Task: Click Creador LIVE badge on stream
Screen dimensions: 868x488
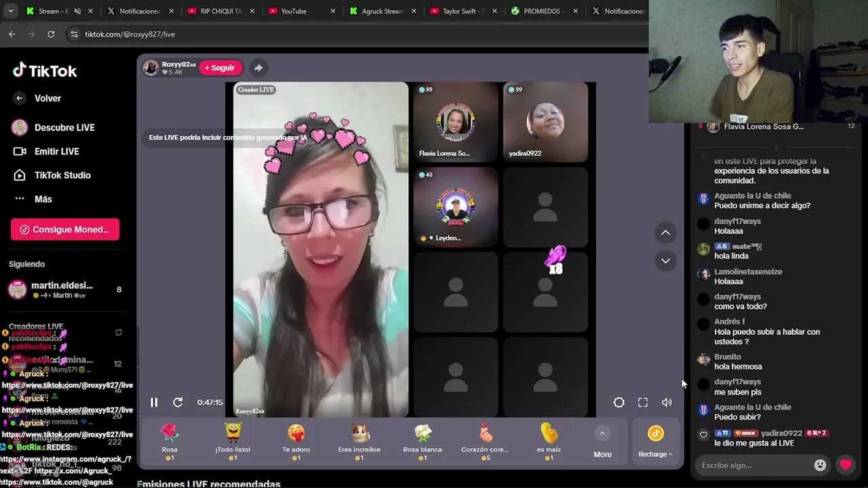Action: (256, 89)
